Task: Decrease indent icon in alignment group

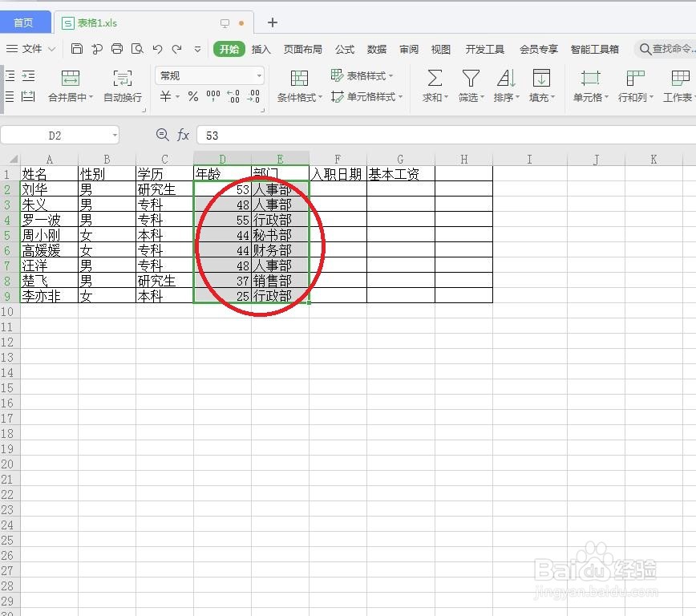Action: (10, 76)
